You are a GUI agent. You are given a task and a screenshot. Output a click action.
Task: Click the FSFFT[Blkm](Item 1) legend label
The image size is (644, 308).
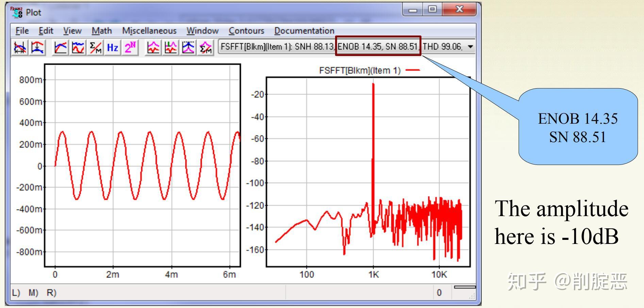coord(360,71)
